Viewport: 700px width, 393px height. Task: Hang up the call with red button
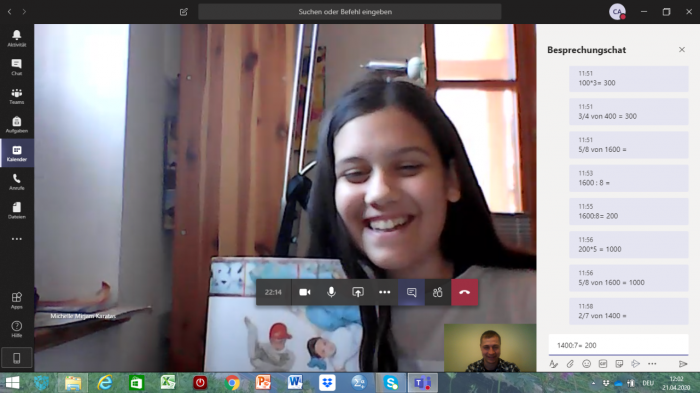(x=464, y=292)
